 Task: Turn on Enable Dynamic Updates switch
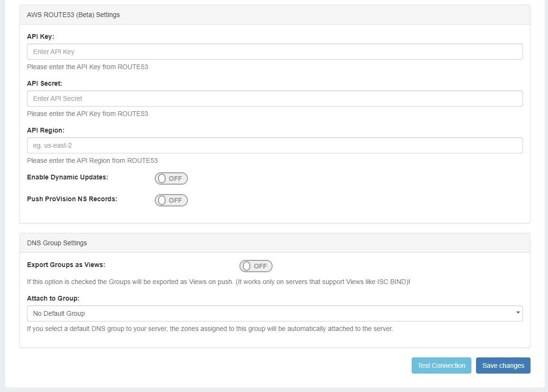click(171, 178)
